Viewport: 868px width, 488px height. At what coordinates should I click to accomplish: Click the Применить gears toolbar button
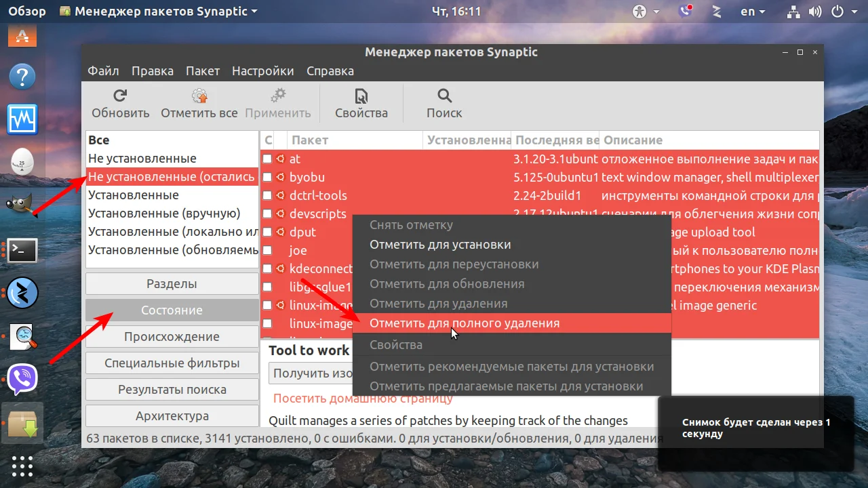click(278, 104)
